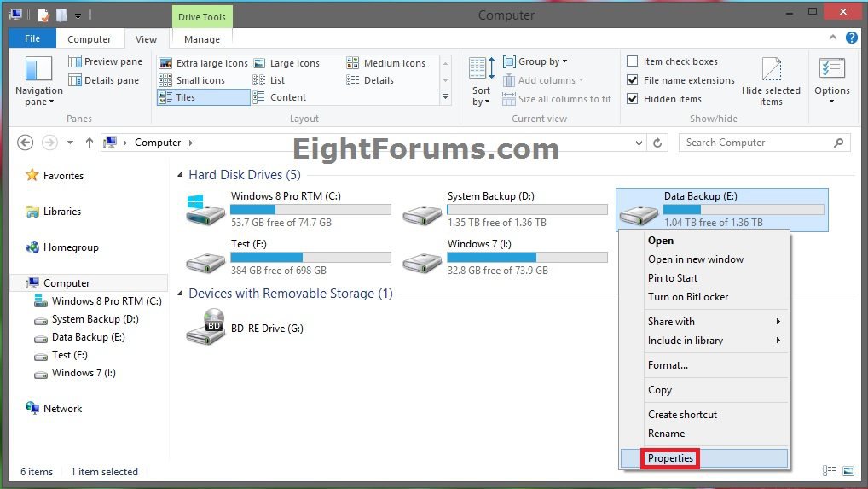Select the Tiles layout
Viewport: 868px width, 489px height.
point(203,97)
